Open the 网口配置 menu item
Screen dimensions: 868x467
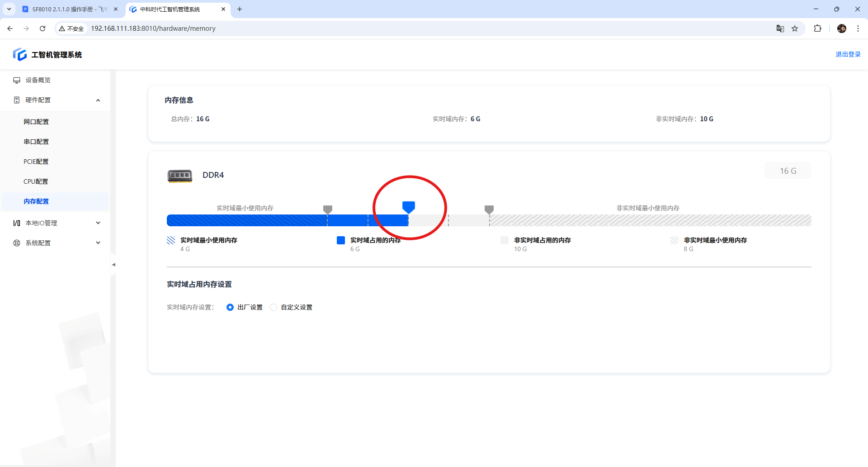tap(36, 122)
